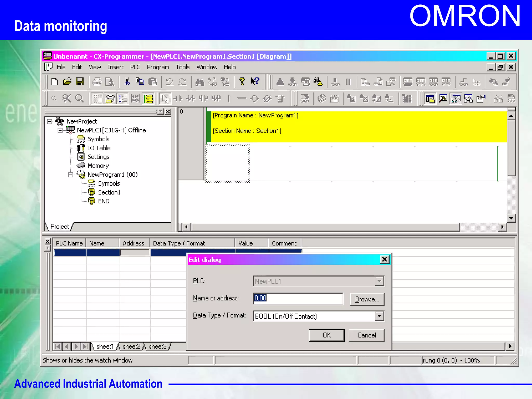Toggle the Show Comments toolbar button
The image size is (532, 399).
pyautogui.click(x=110, y=98)
